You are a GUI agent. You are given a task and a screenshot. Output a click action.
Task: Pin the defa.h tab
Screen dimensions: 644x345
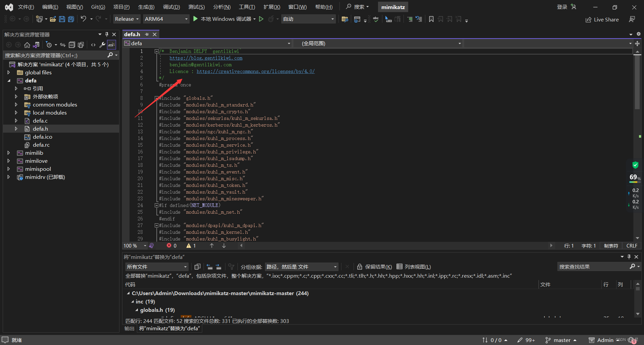147,34
